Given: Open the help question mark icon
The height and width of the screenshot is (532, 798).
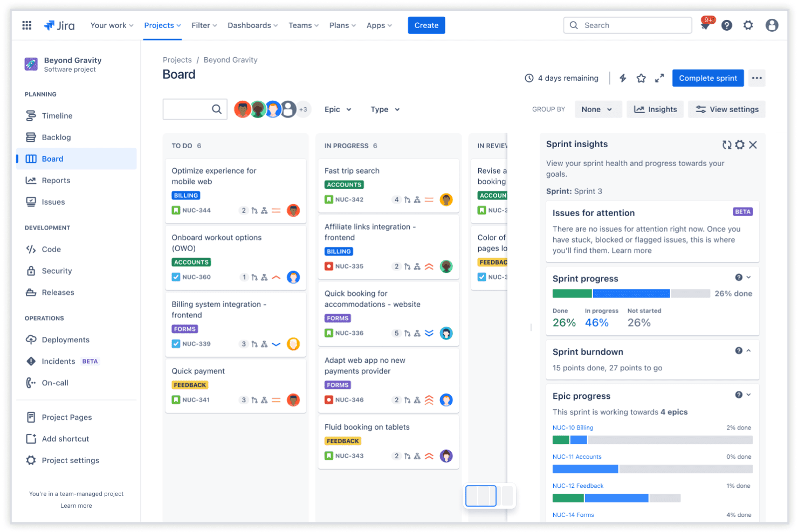Looking at the screenshot, I should 727,25.
